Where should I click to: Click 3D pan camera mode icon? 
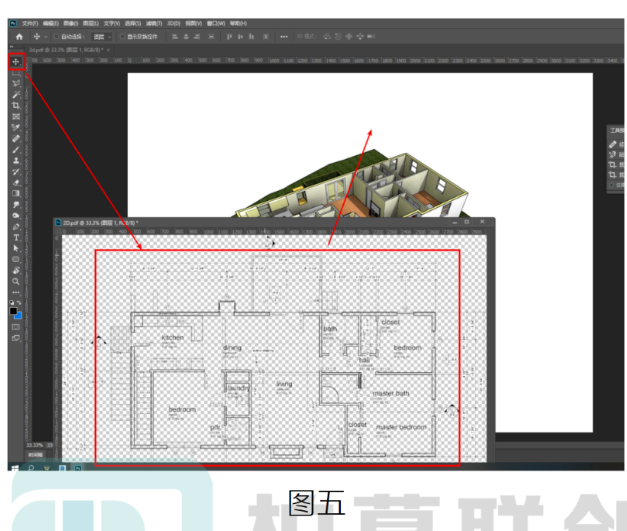349,37
